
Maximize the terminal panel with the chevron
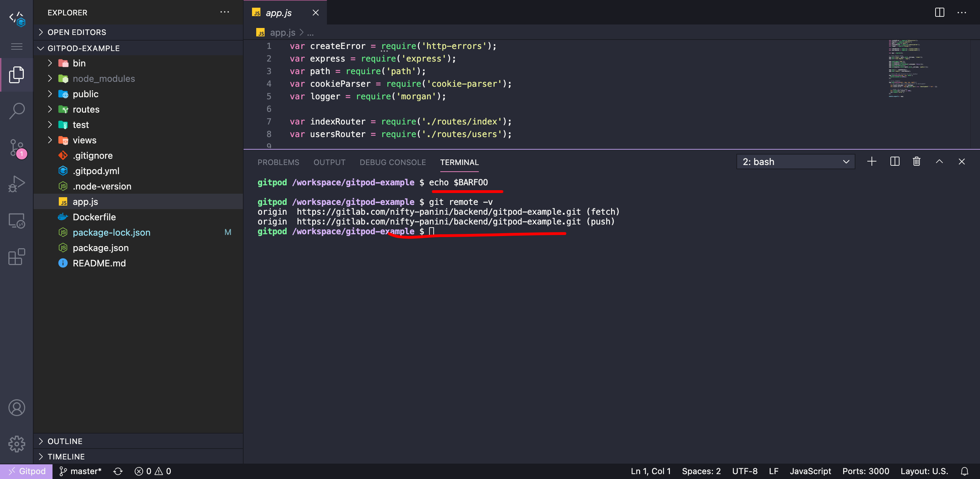click(x=939, y=161)
